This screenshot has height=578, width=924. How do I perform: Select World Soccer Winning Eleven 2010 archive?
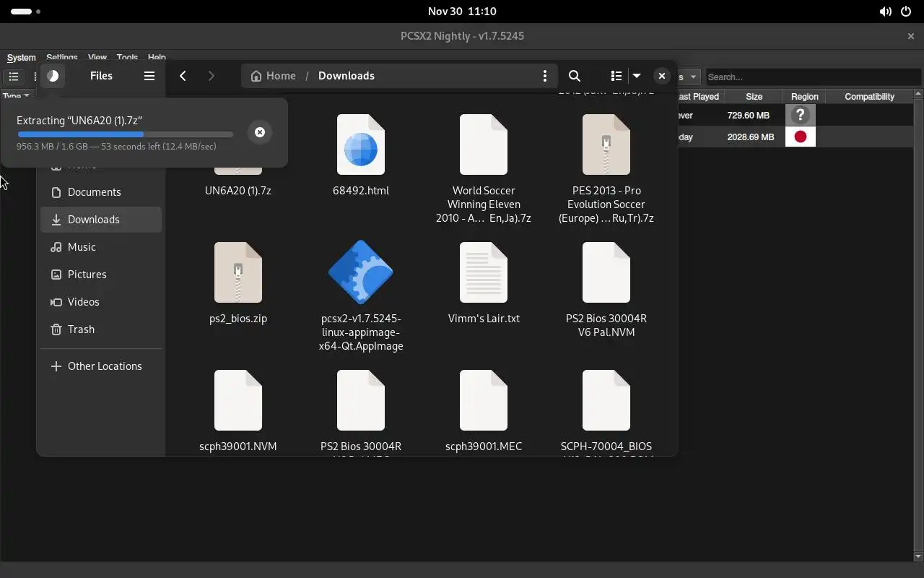[x=484, y=168]
